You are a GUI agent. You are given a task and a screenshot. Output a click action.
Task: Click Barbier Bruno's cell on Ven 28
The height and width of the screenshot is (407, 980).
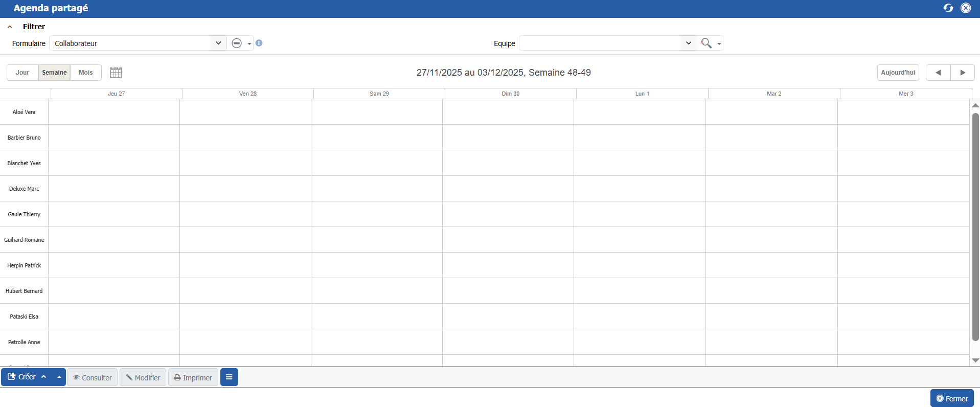click(245, 138)
